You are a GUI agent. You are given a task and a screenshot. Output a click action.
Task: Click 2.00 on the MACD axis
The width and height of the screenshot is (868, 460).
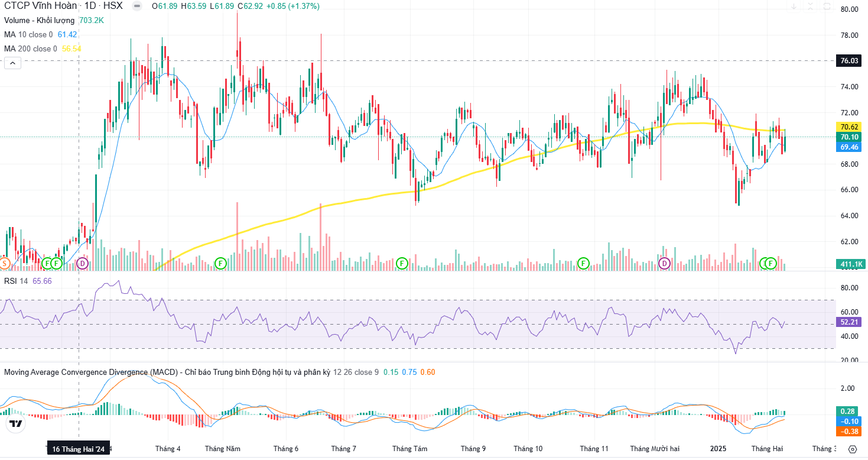point(847,388)
